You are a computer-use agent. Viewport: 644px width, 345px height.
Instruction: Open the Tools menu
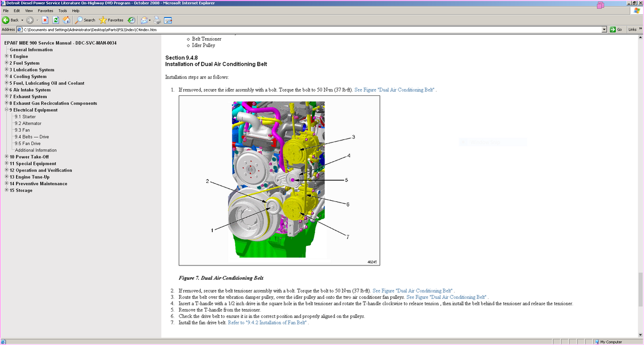coord(63,10)
